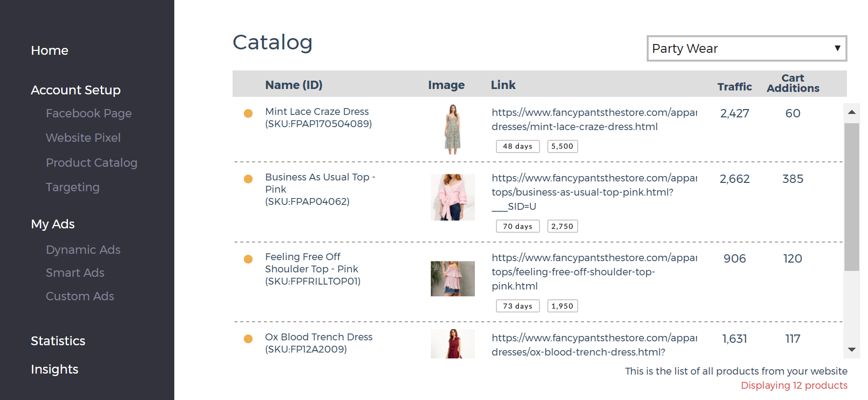The image size is (868, 400).
Task: Click orange status dot for Mint Lace Craze Dress
Action: [x=248, y=113]
